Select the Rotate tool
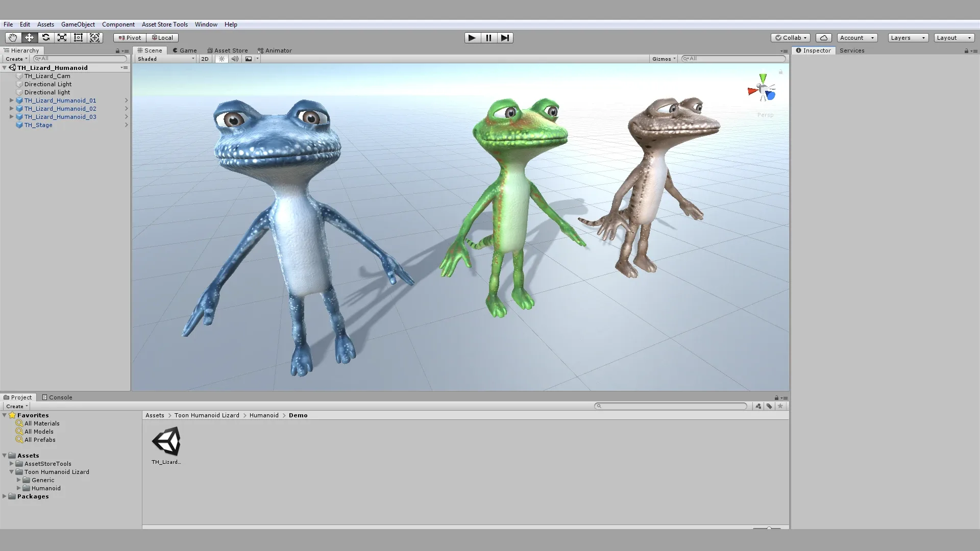The width and height of the screenshot is (980, 551). pyautogui.click(x=45, y=38)
